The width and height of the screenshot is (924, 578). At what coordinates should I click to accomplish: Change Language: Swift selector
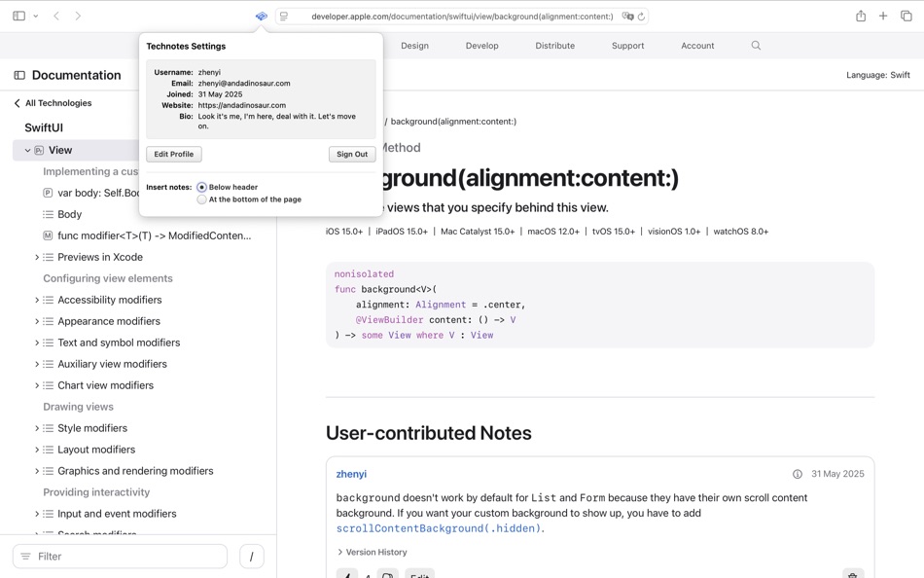click(878, 75)
